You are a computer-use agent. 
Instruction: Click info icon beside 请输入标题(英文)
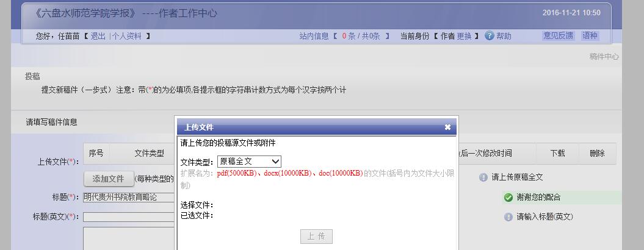(x=508, y=216)
